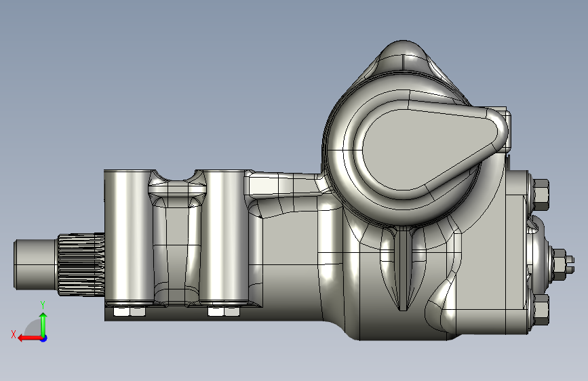
Task: Select the splined section of the input shaft
Action: (x=81, y=264)
